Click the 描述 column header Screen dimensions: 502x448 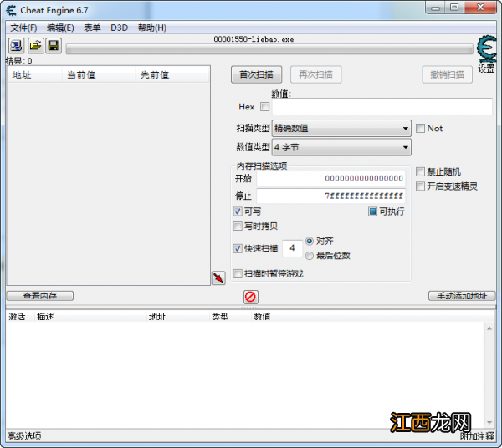90,317
